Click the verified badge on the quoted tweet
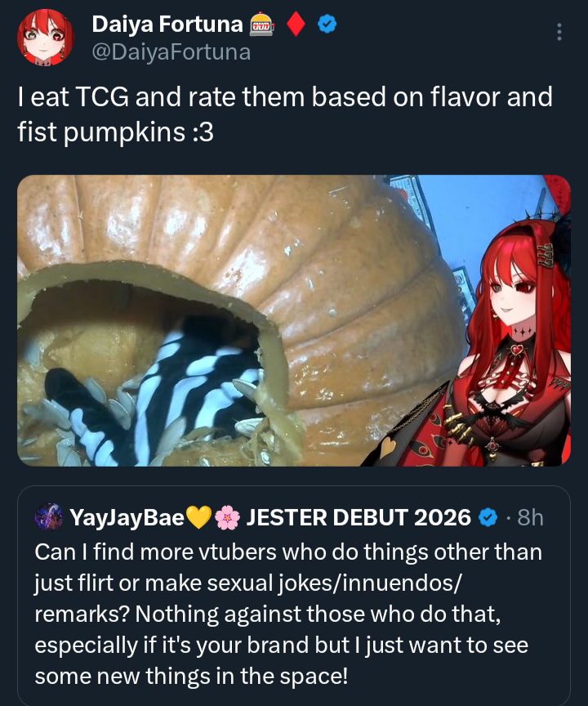The image size is (588, 706). click(x=488, y=517)
